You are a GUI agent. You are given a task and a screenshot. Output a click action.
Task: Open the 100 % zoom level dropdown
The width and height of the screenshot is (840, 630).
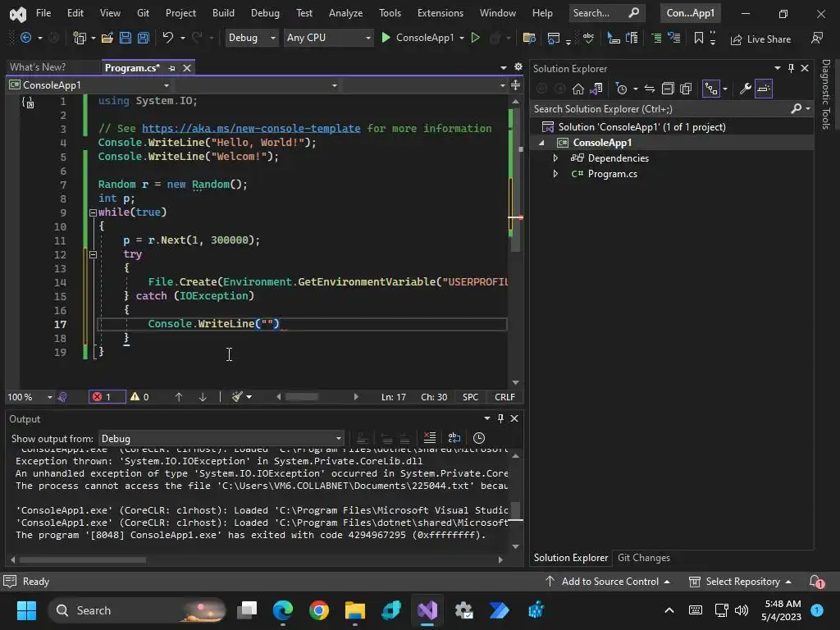click(30, 397)
